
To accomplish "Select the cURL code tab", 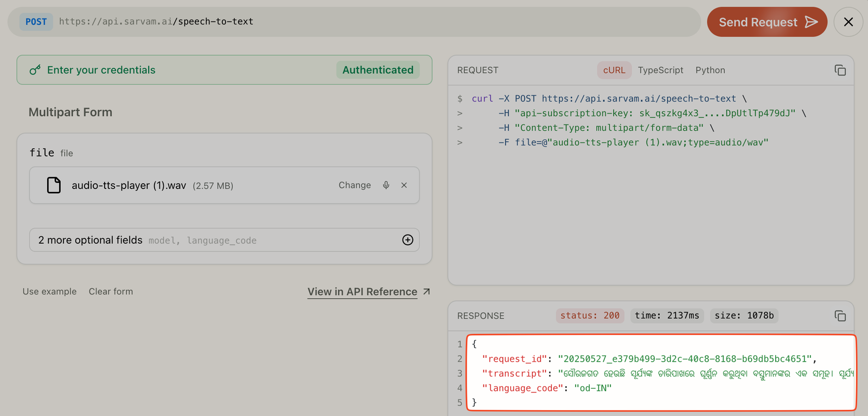I will pos(614,70).
